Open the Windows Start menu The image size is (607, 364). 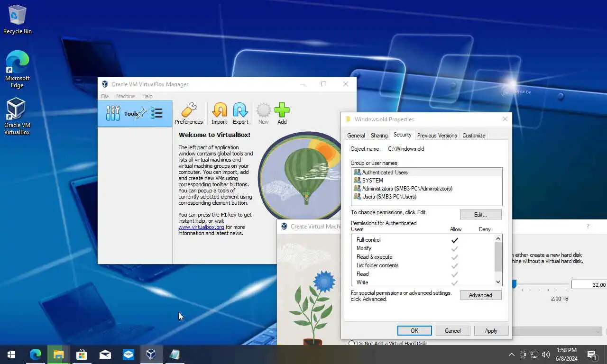(11, 355)
